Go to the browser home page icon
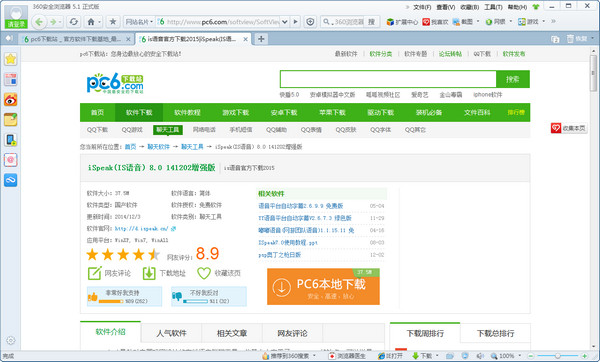Image resolution: width=600 pixels, height=362 pixels. [x=91, y=22]
